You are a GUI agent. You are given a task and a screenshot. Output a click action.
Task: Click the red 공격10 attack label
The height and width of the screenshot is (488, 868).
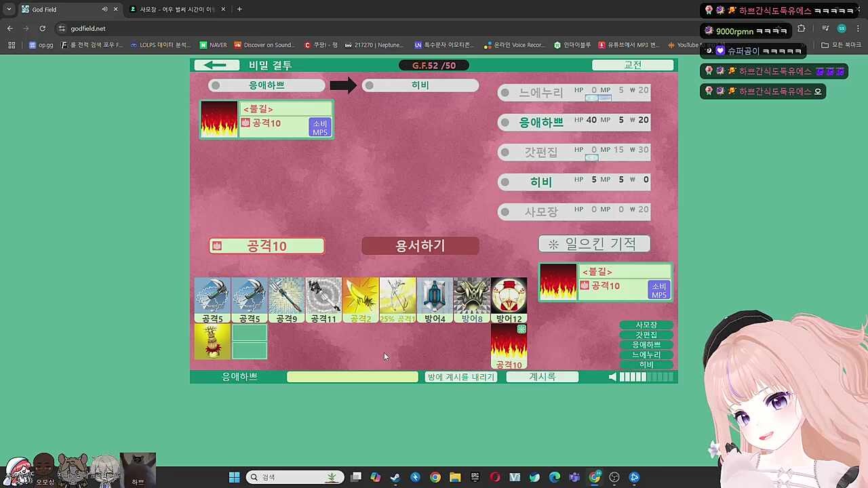[x=267, y=246]
